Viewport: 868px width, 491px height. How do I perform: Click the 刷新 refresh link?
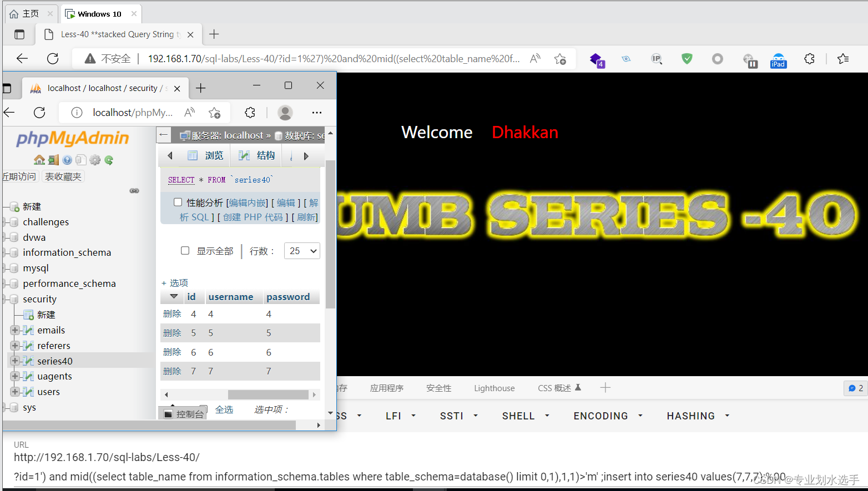pos(306,217)
